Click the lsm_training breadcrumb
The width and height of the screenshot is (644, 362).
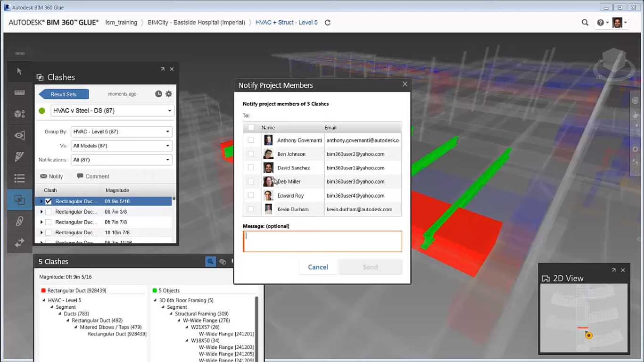click(x=121, y=23)
